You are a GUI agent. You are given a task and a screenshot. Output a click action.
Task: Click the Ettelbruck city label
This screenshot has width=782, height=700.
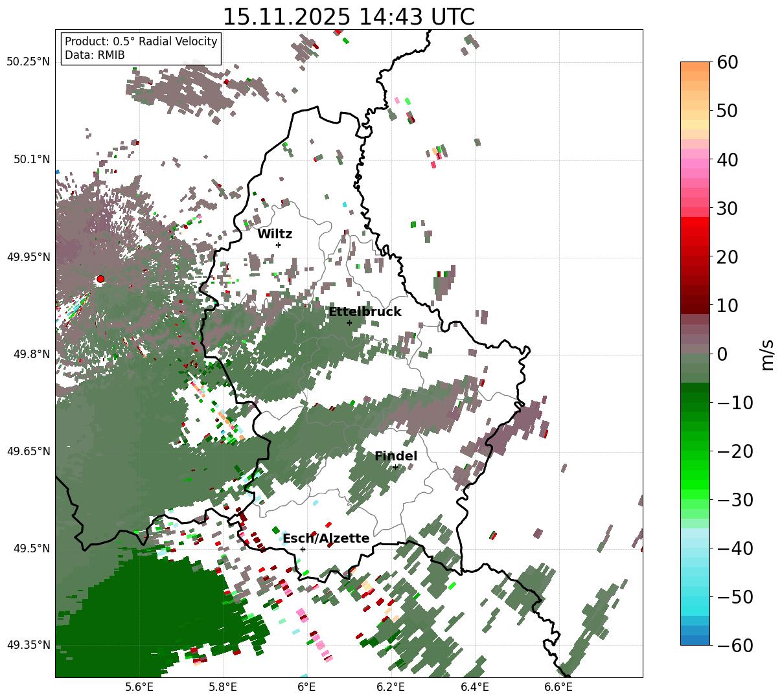pos(365,312)
